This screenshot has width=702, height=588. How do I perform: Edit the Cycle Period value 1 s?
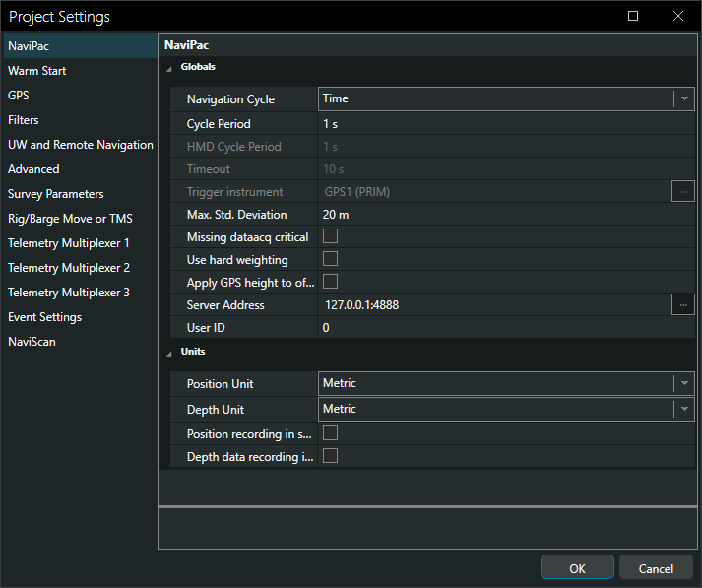click(x=506, y=124)
